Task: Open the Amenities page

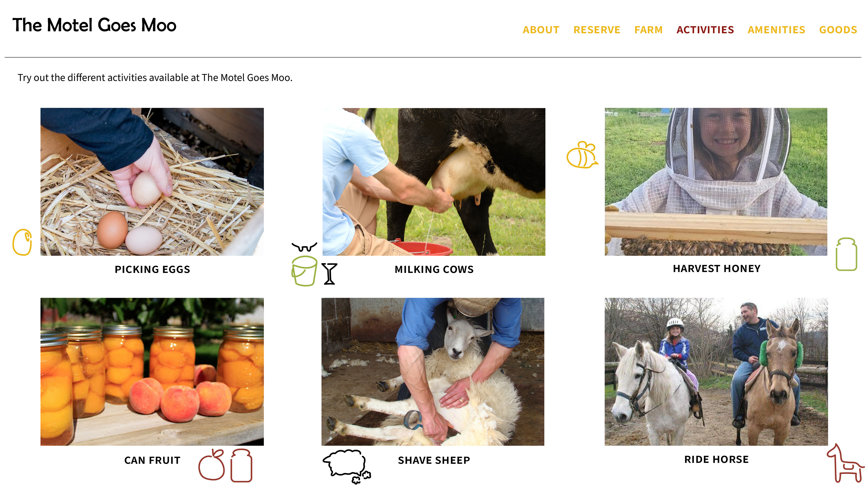Action: (x=776, y=30)
